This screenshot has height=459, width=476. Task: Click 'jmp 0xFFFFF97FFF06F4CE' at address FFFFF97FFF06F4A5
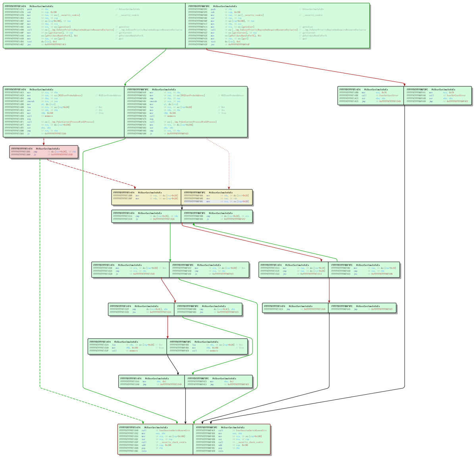[x=362, y=309]
